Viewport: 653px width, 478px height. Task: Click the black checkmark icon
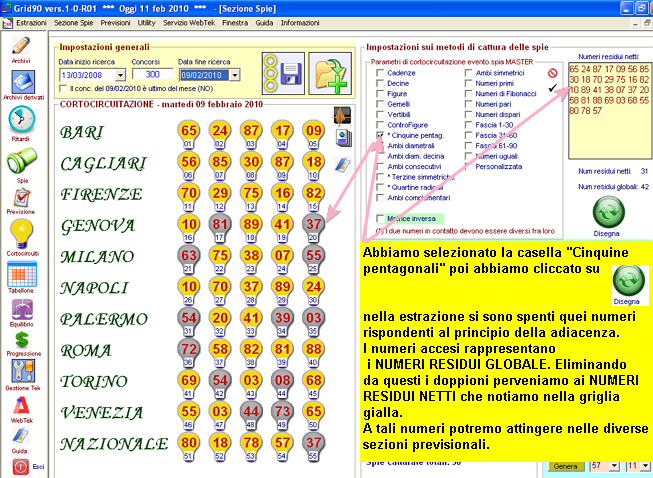pos(553,88)
